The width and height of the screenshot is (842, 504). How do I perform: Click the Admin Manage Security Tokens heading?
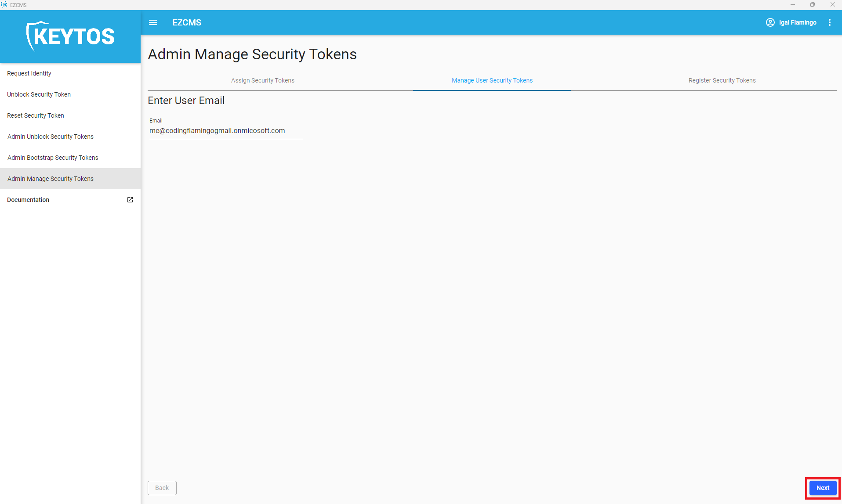252,54
